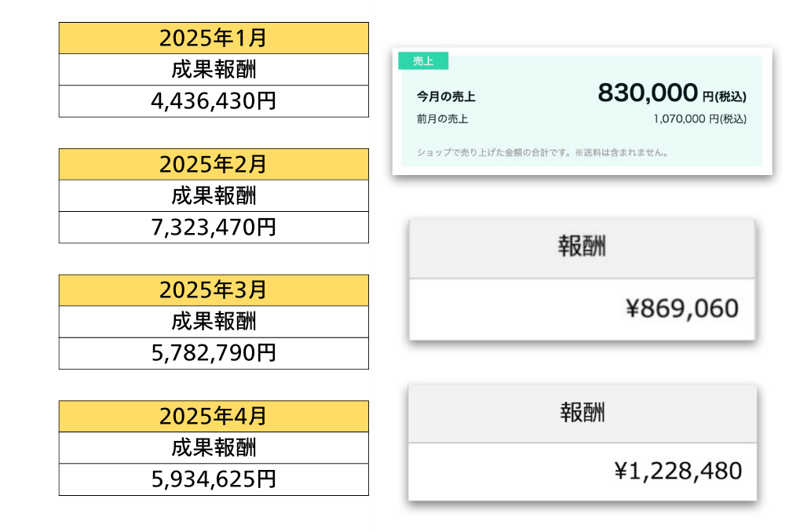Viewport: 804px width, 532px height.
Task: Click the 前月の売上 label
Action: point(443,119)
